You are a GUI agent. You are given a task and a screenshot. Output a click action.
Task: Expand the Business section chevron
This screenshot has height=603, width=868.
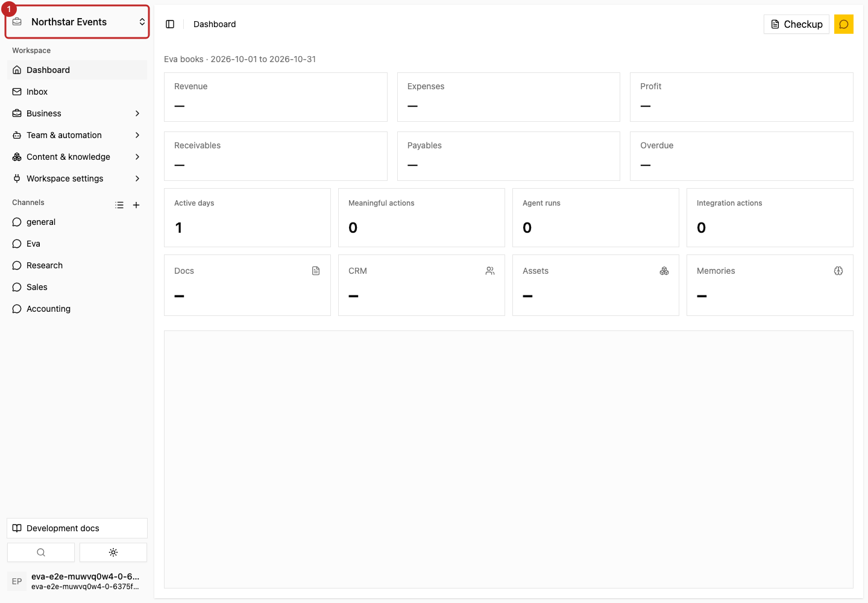pos(137,113)
